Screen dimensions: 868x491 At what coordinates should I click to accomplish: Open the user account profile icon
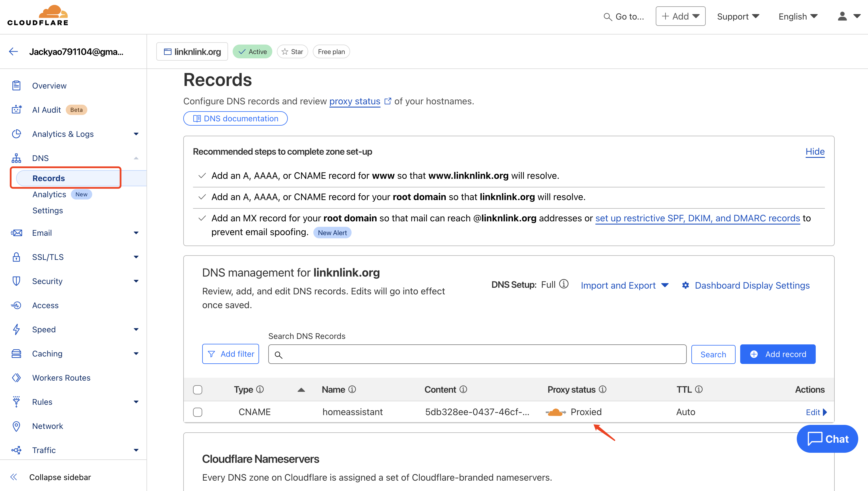[842, 16]
